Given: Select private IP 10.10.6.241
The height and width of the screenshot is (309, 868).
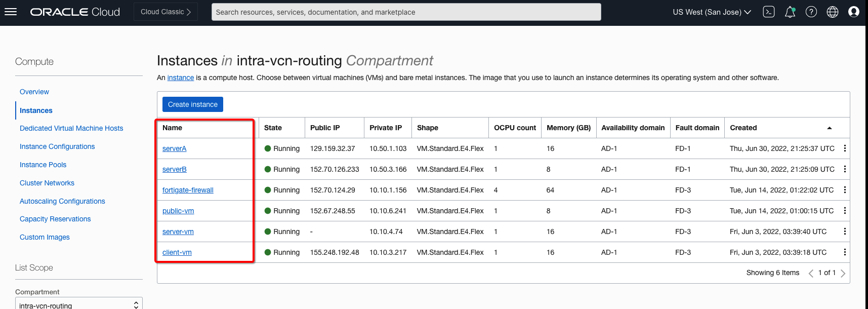Looking at the screenshot, I should 388,211.
